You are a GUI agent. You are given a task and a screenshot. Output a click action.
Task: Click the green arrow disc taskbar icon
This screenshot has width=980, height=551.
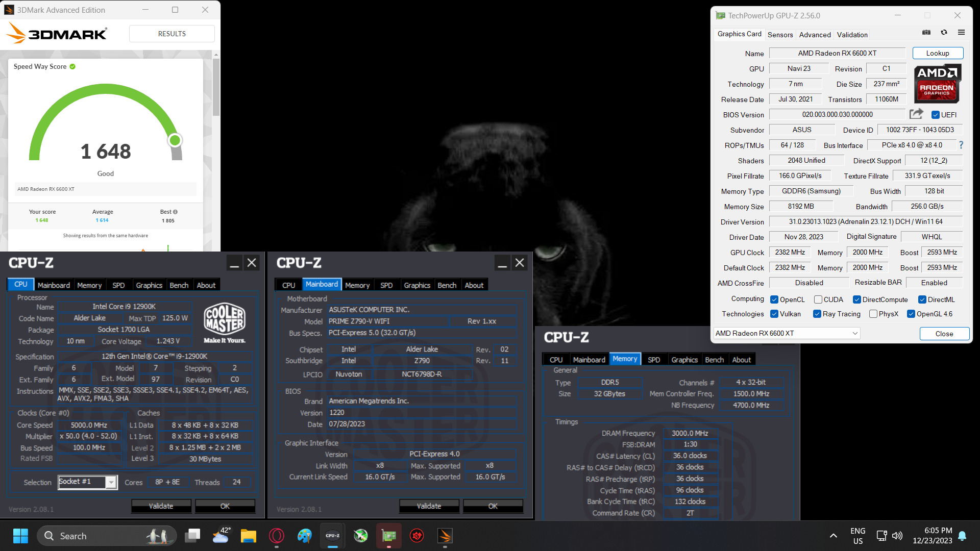(361, 536)
